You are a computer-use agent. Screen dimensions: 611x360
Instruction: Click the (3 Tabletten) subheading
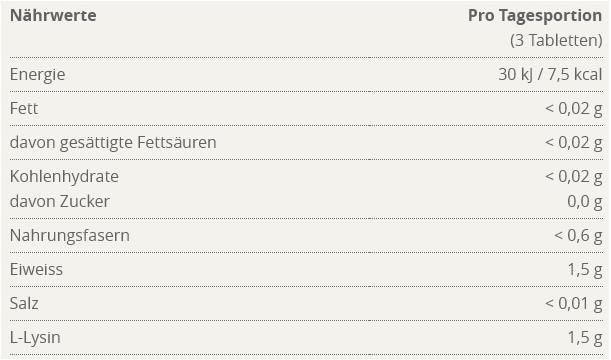click(x=556, y=40)
